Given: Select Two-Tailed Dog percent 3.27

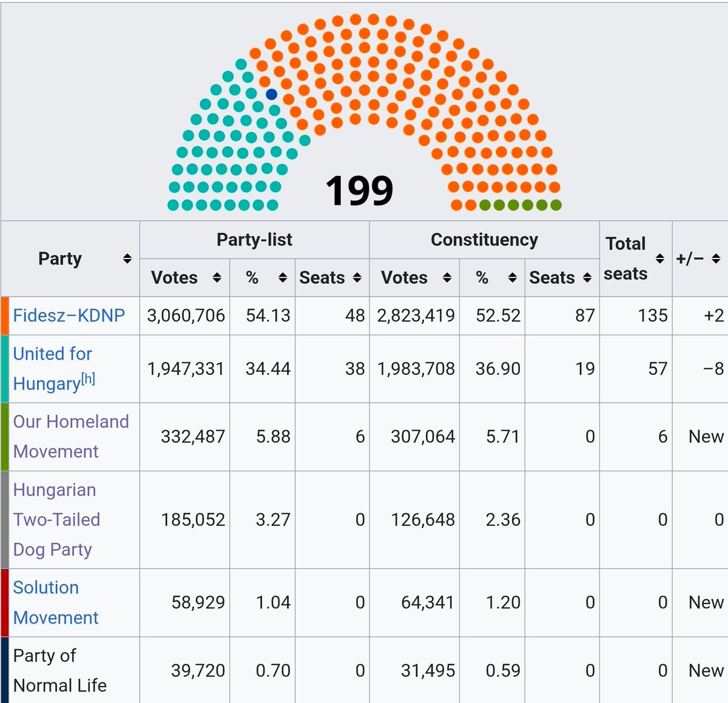Looking at the screenshot, I should pyautogui.click(x=273, y=520).
